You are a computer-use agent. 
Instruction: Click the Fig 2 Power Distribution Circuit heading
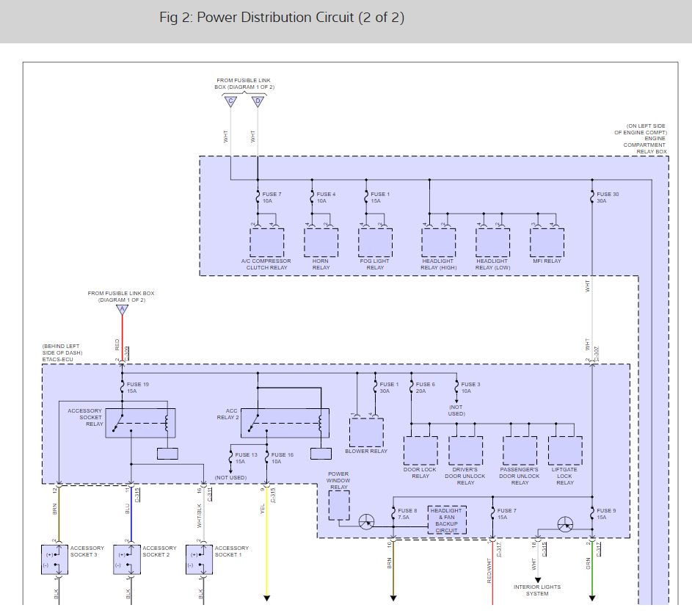282,18
